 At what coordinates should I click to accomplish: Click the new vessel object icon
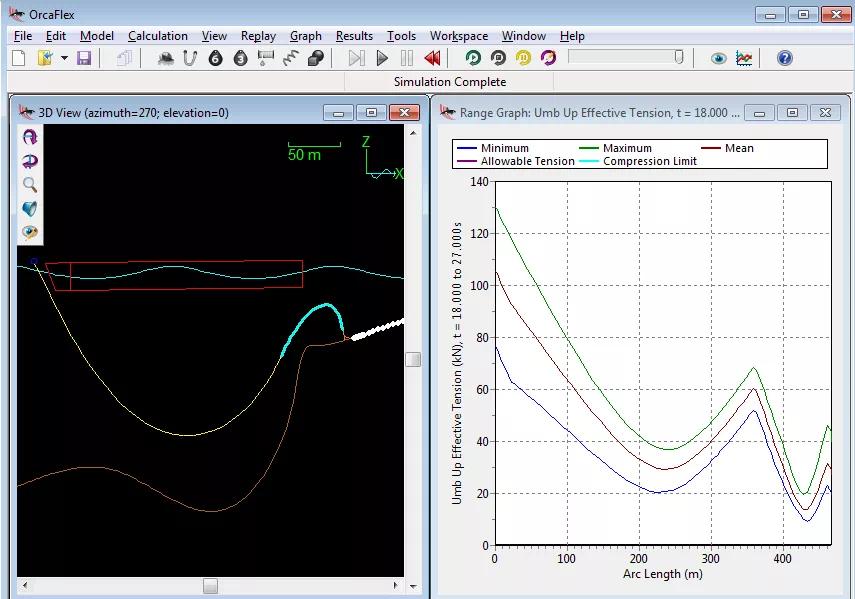tap(166, 59)
